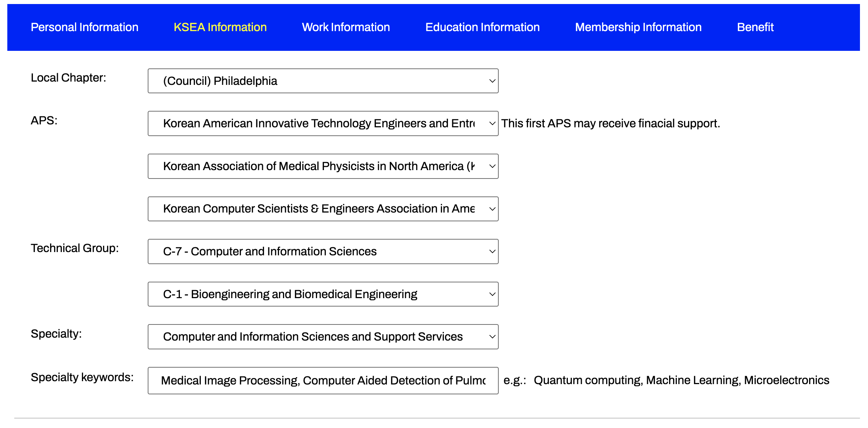This screenshot has width=868, height=428.
Task: Click inside the Specialty keywords input field
Action: (x=323, y=380)
